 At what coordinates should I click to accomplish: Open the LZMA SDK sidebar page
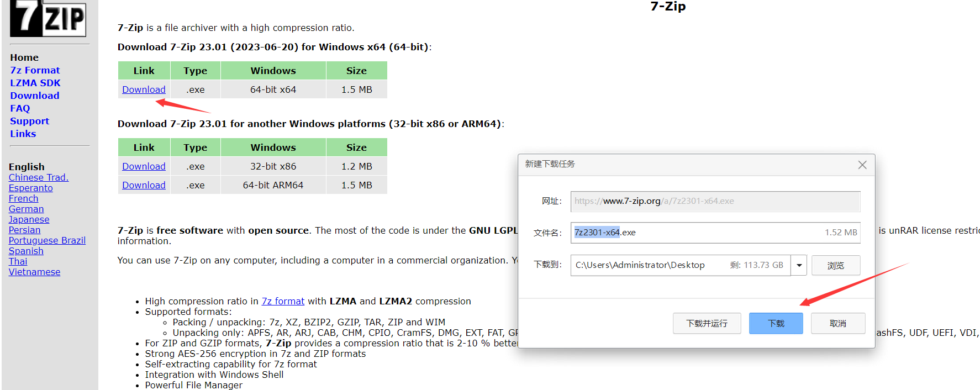35,83
